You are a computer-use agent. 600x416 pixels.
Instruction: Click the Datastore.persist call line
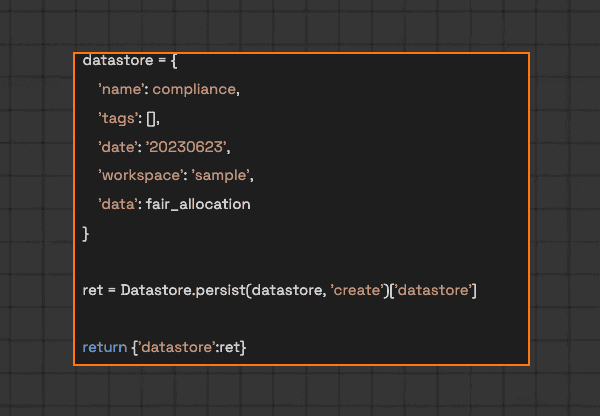[x=280, y=290]
